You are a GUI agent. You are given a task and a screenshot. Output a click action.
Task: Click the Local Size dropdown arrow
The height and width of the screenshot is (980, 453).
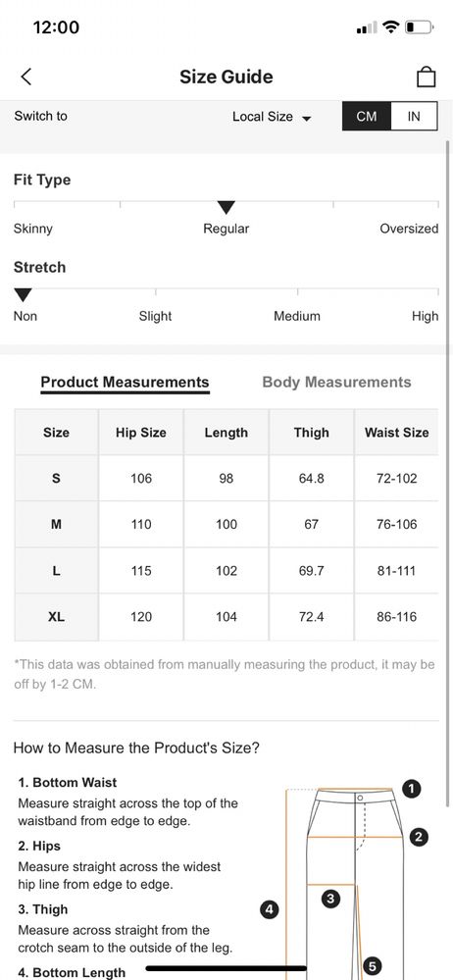(306, 118)
